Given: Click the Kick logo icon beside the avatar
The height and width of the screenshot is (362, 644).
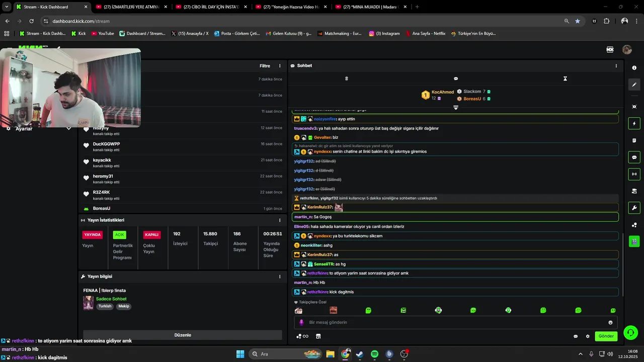Looking at the screenshot, I should point(610,50).
